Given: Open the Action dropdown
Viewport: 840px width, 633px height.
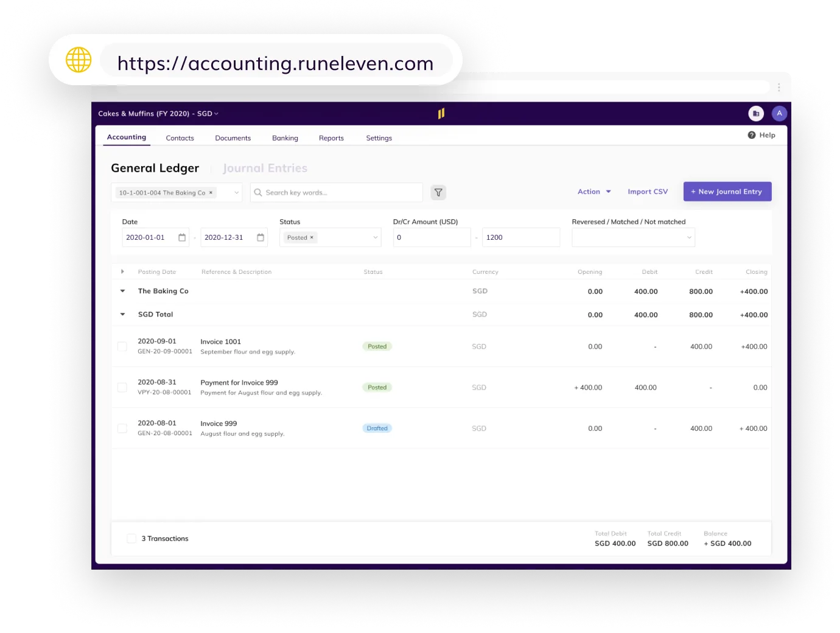Looking at the screenshot, I should [593, 191].
